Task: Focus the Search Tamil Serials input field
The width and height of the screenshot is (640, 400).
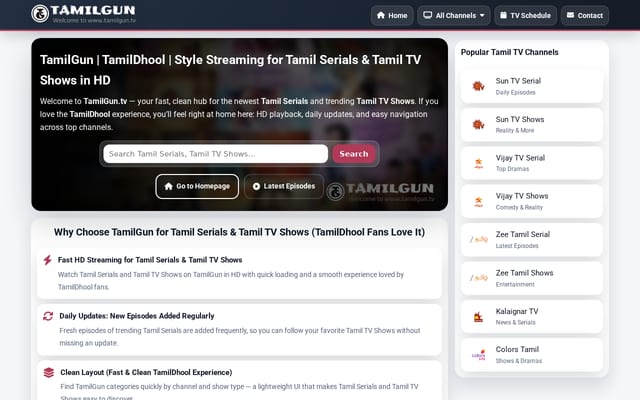Action: coord(216,154)
